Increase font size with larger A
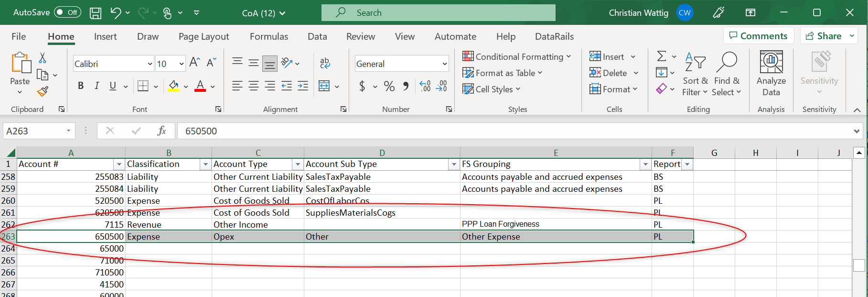The width and height of the screenshot is (868, 297). coord(194,62)
